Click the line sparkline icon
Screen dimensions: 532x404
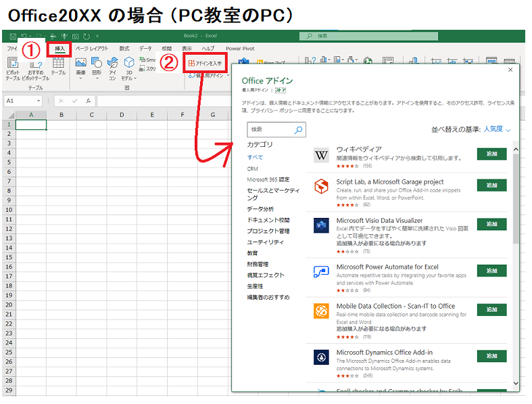[436, 61]
